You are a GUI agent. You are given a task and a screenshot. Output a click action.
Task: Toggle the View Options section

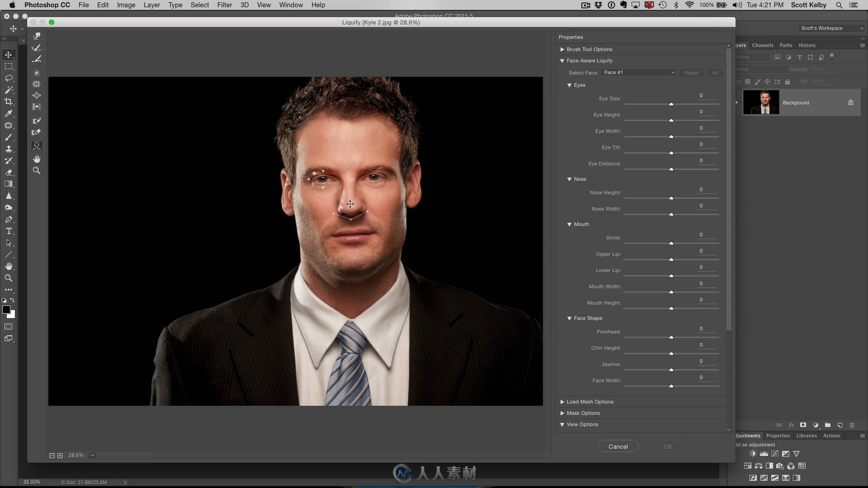pyautogui.click(x=562, y=424)
